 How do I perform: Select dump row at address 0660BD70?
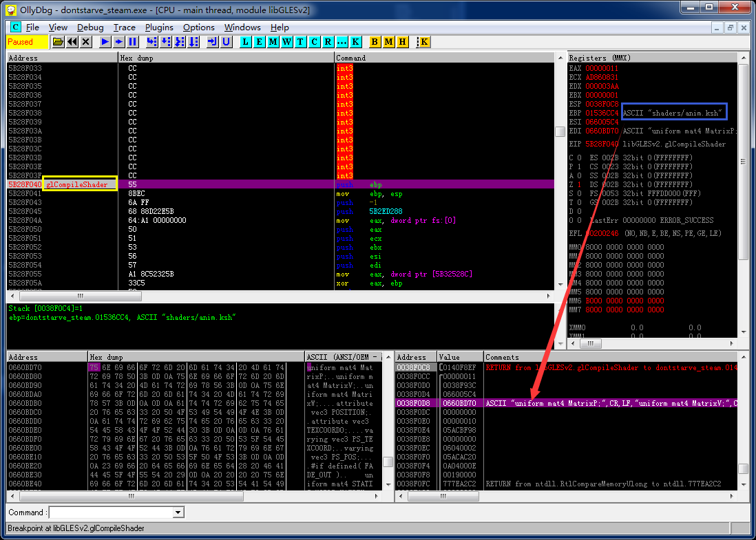point(195,367)
